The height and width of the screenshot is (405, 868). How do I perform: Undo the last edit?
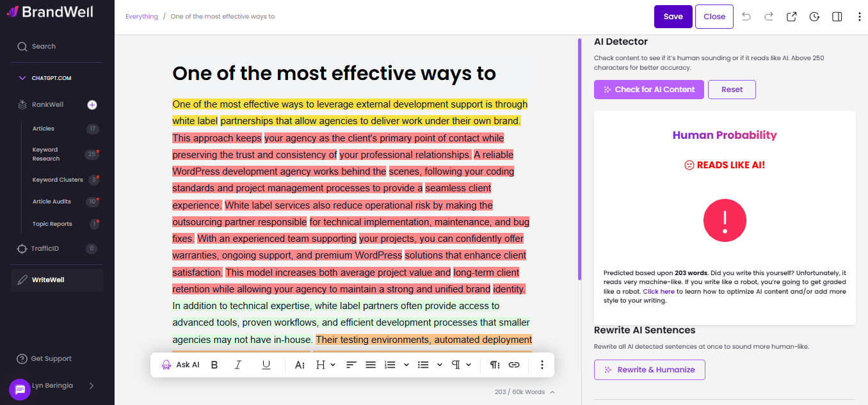(746, 17)
